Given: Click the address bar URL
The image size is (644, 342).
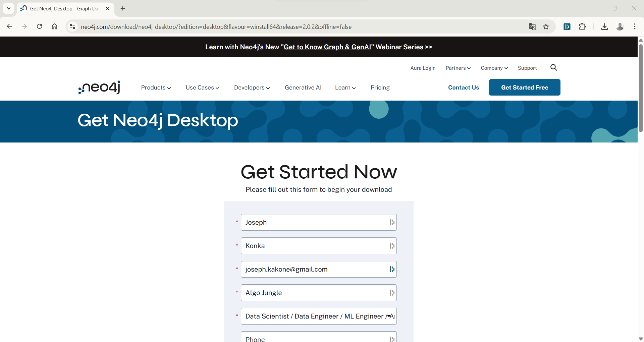Looking at the screenshot, I should pos(216,26).
